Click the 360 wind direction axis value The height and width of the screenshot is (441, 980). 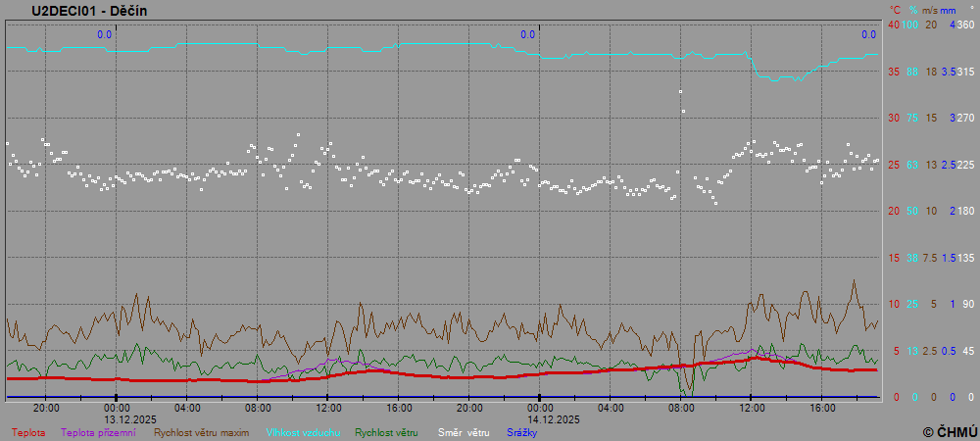click(965, 24)
